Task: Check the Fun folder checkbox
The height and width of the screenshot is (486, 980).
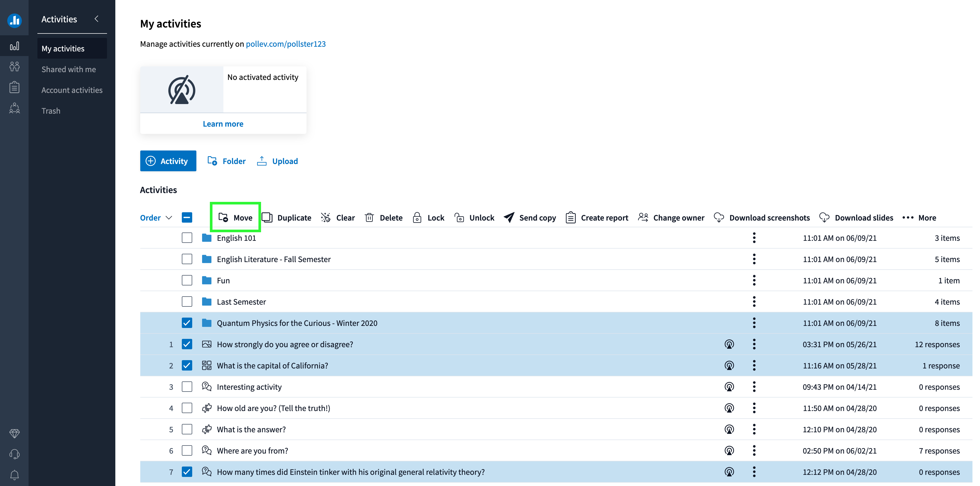Action: pyautogui.click(x=187, y=280)
